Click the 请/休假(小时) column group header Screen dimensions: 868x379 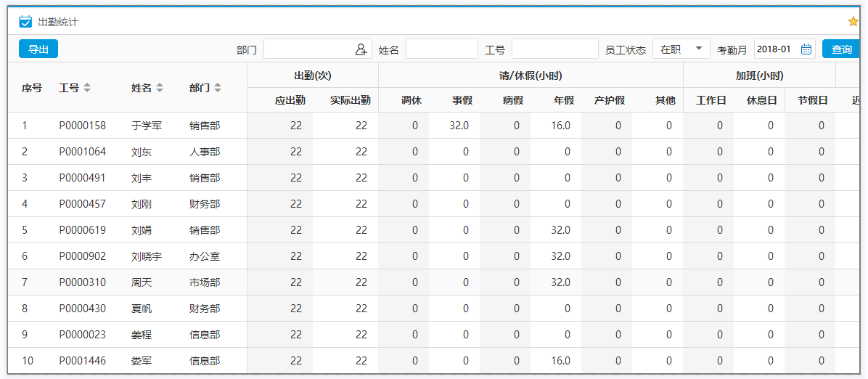pyautogui.click(x=531, y=76)
